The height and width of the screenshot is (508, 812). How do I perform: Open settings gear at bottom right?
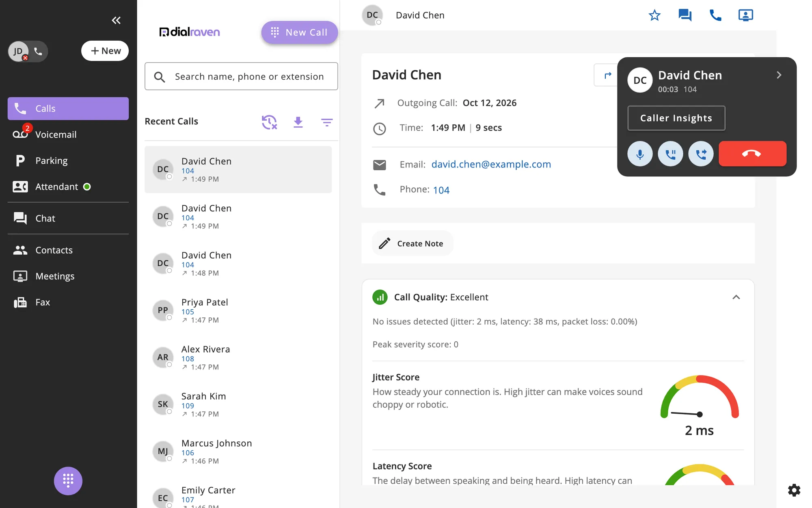click(x=794, y=490)
